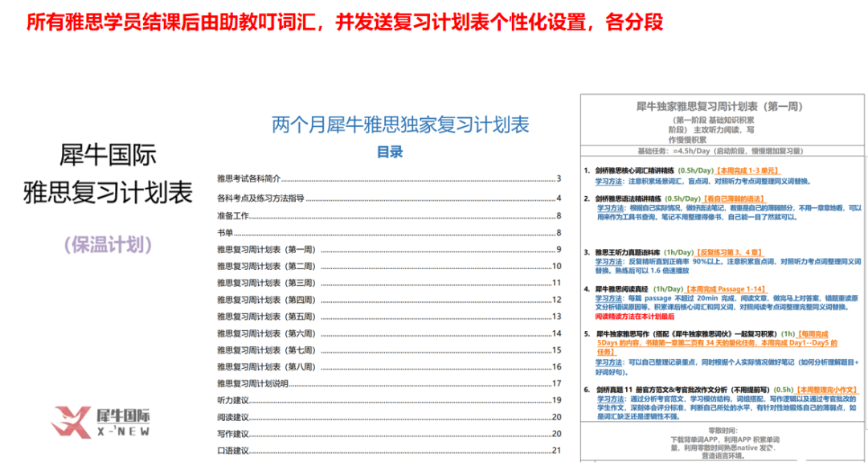Click the 第一阶段 基础知识积累 subtitle
The height and width of the screenshot is (466, 868).
coord(713,120)
